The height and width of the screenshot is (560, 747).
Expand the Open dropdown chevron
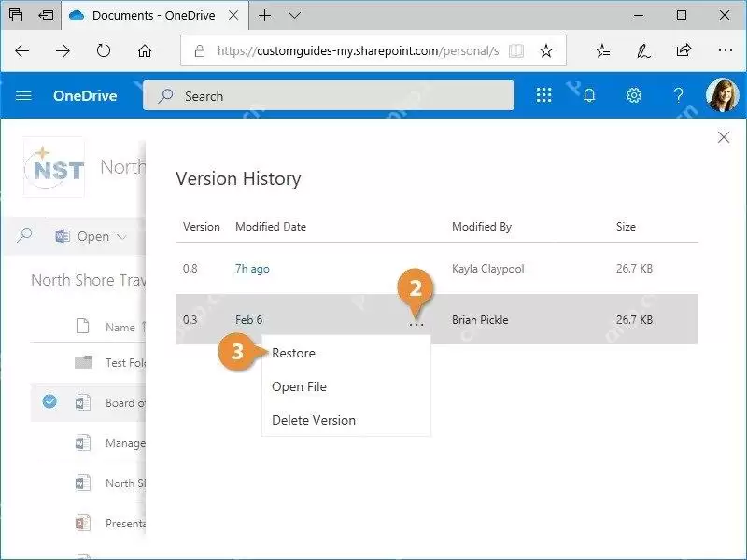coord(121,237)
